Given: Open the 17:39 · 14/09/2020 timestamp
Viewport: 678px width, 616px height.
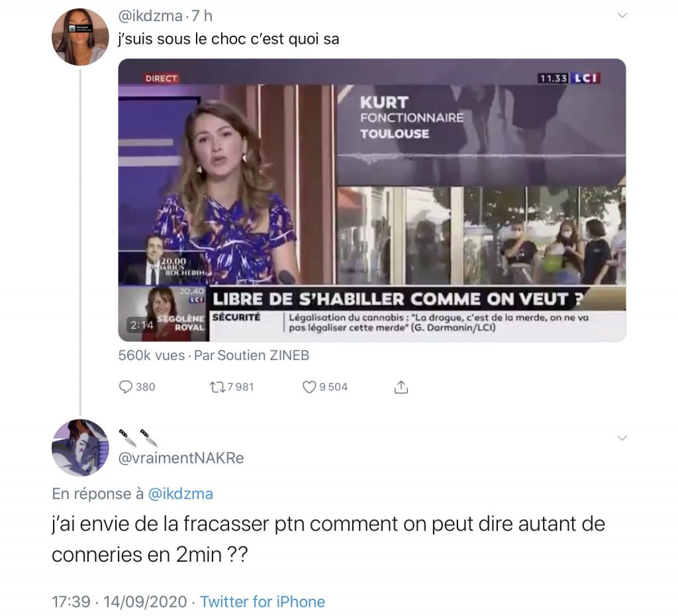Looking at the screenshot, I should (119, 601).
